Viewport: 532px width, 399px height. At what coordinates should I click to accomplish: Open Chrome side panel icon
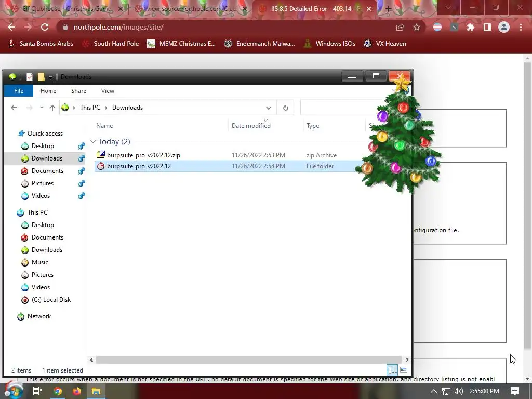click(x=487, y=27)
